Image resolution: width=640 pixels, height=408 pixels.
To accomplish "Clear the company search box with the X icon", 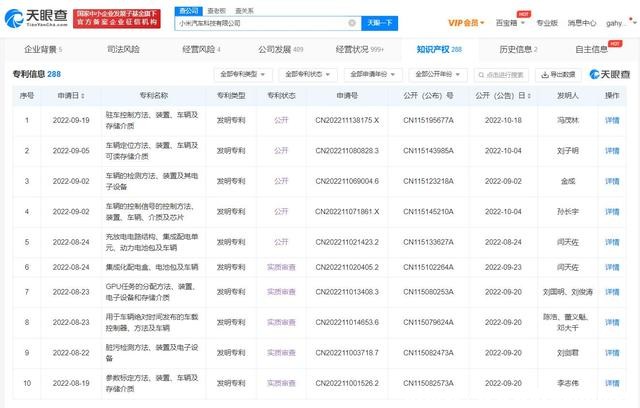I will tap(352, 23).
